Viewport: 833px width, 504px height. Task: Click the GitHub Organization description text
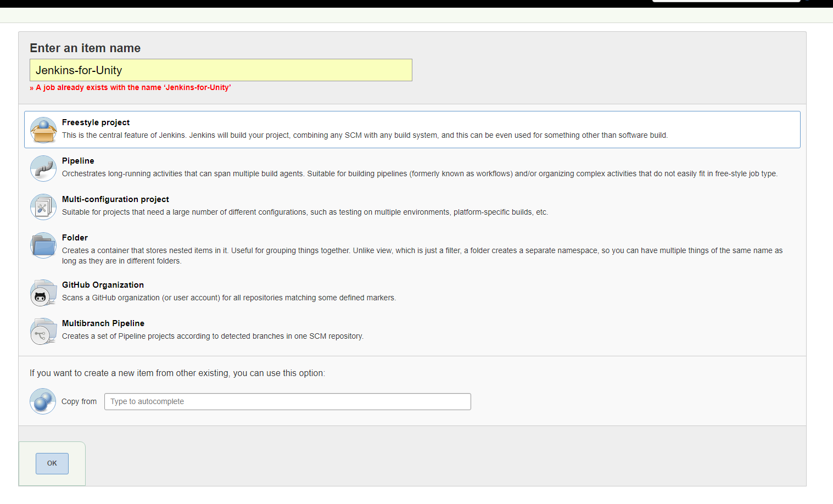point(229,298)
